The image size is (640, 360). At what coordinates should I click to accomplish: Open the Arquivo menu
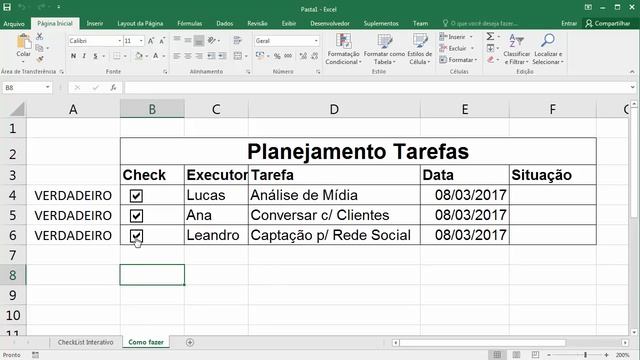(14, 24)
